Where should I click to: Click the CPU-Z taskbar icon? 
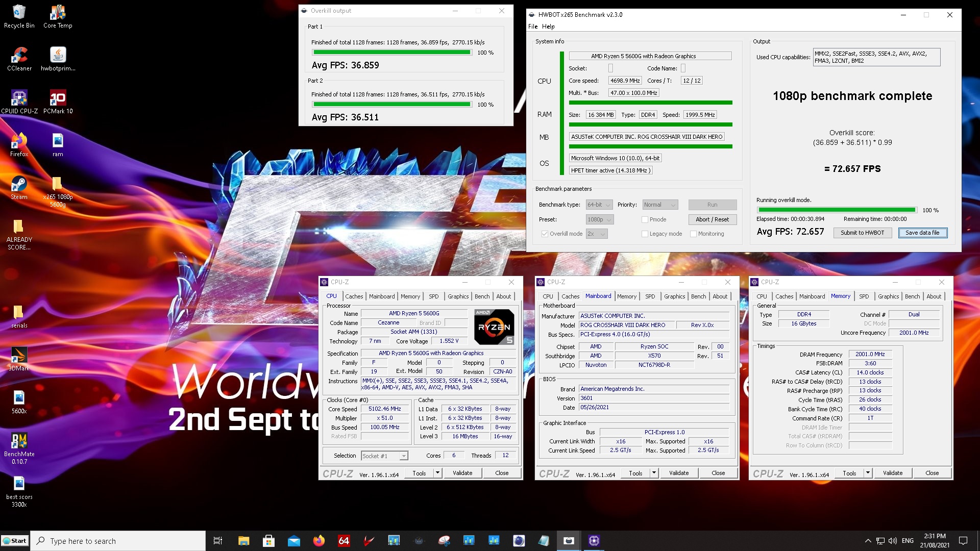(x=594, y=541)
